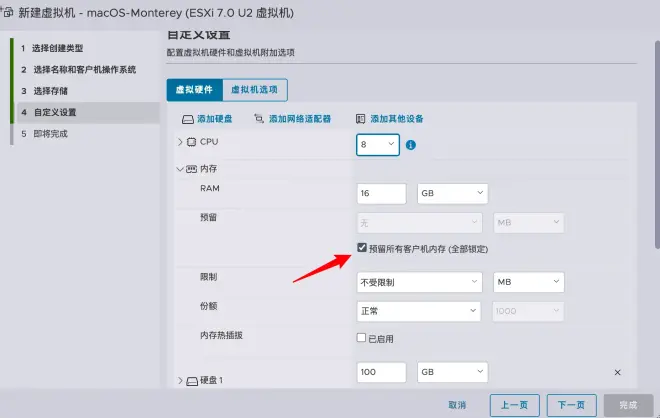
Task: Switch to the 虚拟机选项 tab
Action: coord(255,90)
